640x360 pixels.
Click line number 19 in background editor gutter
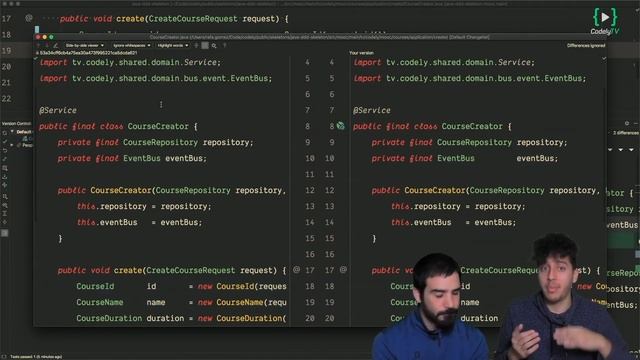tap(6, 51)
